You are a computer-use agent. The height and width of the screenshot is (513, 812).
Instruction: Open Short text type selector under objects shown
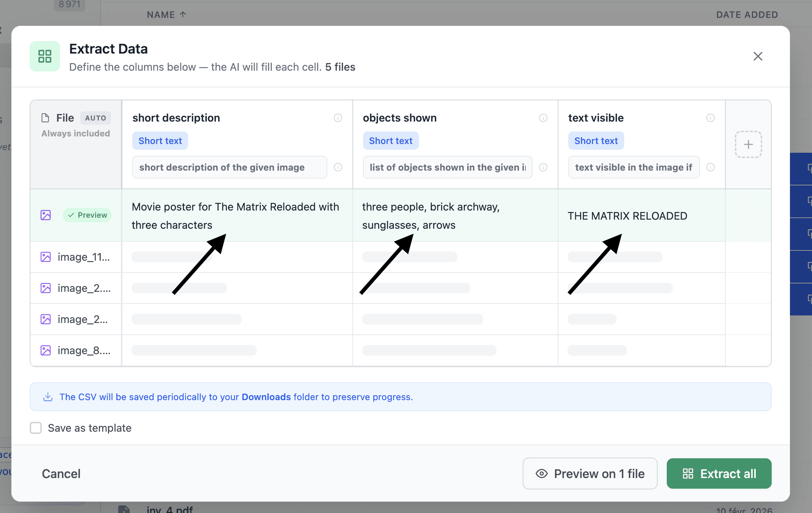click(390, 141)
